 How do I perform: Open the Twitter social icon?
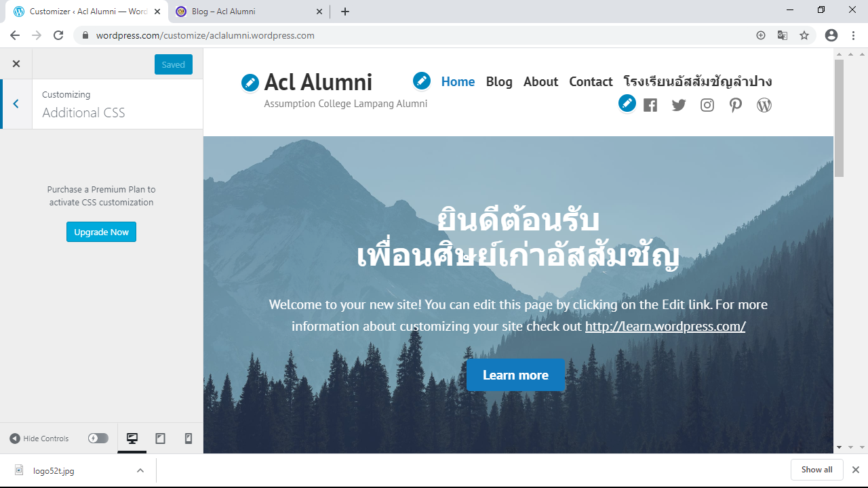(x=679, y=105)
